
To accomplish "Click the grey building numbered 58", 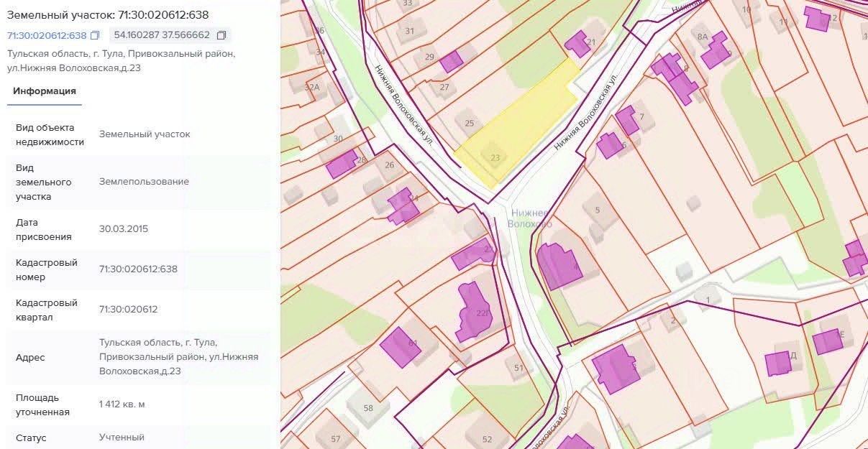I will coord(367,409).
